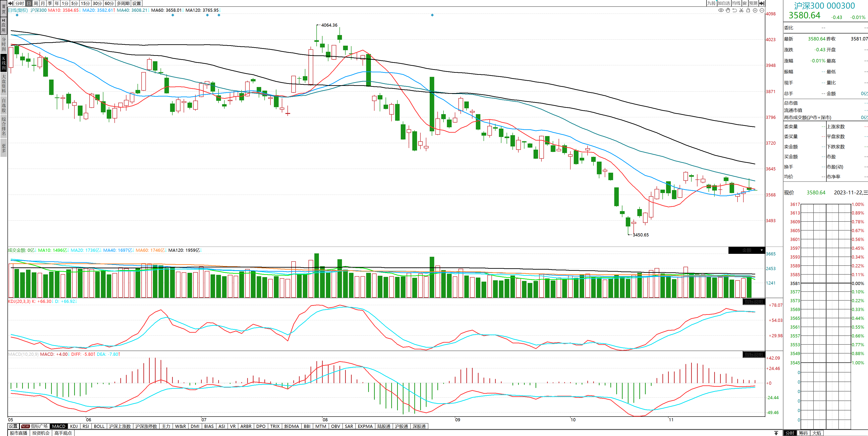Toggle the 均线 moving average display
This screenshot has width=868, height=436.
(736, 3)
